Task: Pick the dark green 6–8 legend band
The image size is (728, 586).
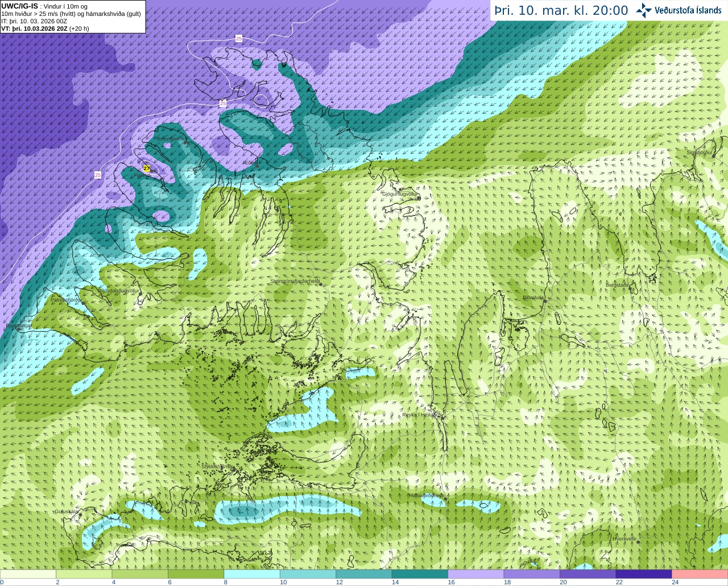Action: [196, 574]
